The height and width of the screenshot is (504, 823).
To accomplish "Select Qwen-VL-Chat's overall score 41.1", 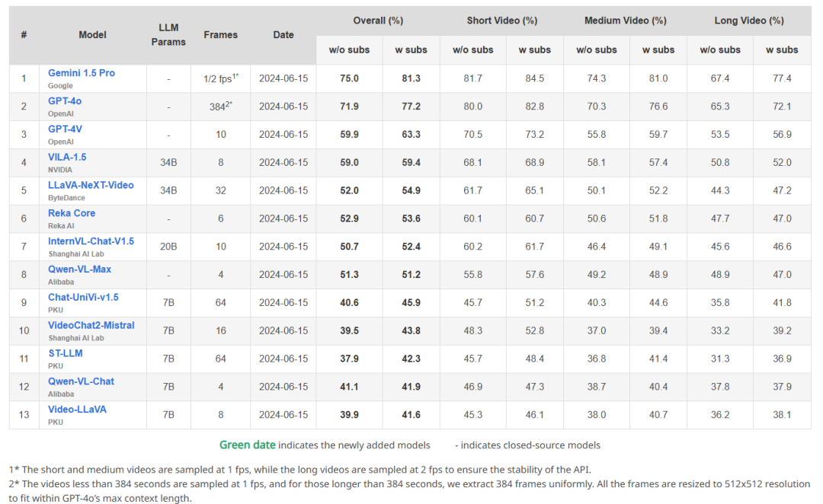I will 349,387.
